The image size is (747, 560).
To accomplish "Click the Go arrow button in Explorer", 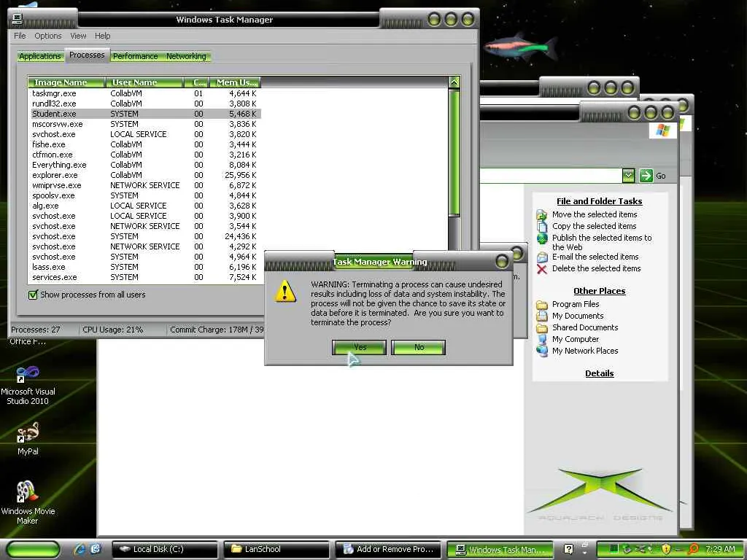I will click(x=646, y=176).
